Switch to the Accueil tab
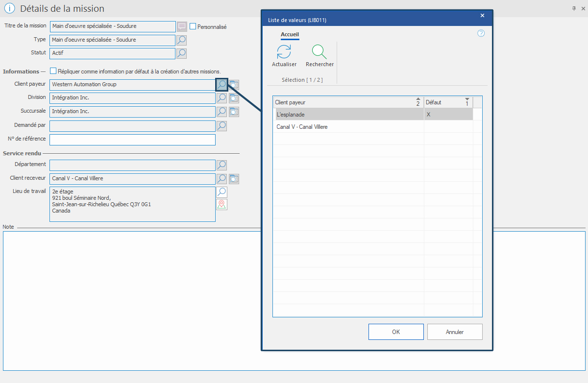This screenshot has width=588, height=383. click(290, 35)
